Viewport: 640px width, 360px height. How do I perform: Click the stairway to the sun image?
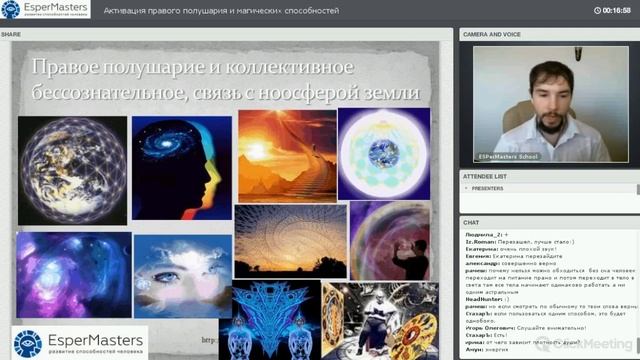(x=287, y=156)
